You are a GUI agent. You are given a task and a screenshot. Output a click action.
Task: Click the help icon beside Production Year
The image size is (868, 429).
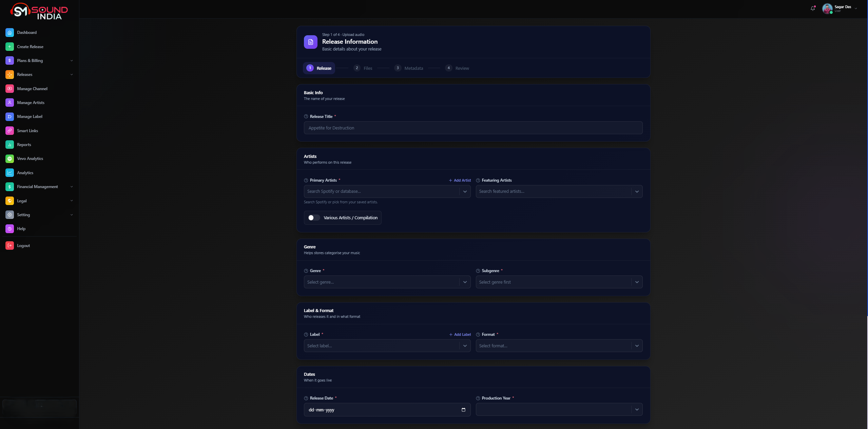click(x=478, y=398)
